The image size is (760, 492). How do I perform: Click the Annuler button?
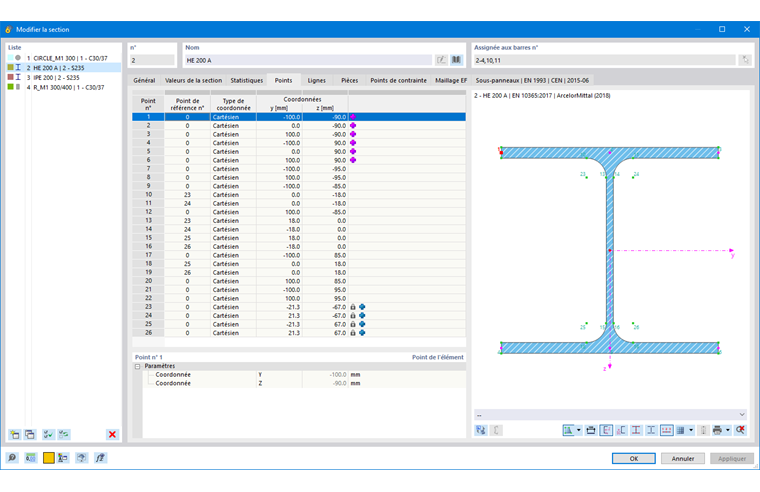682,459
